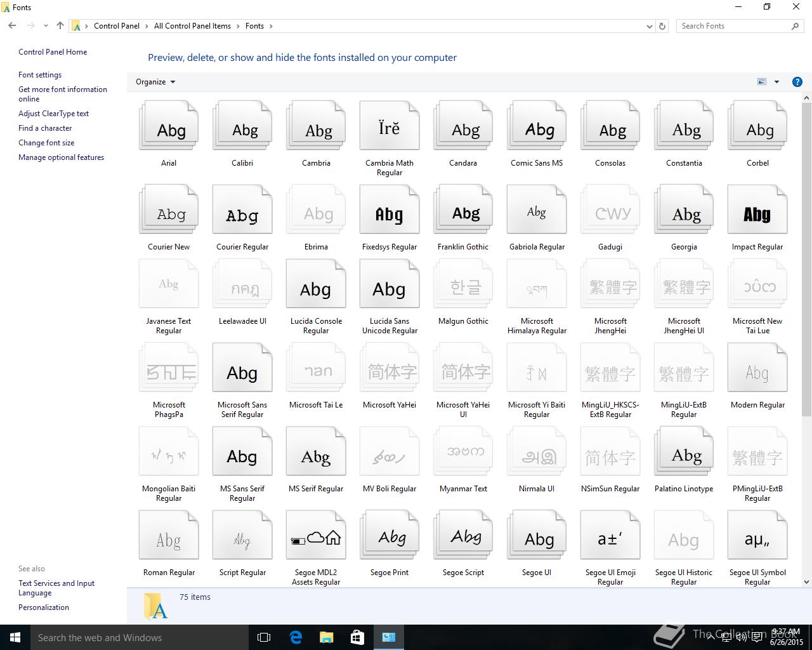Select Segoe MDL2 Assets Regular icon
812x650 pixels.
pyautogui.click(x=316, y=536)
